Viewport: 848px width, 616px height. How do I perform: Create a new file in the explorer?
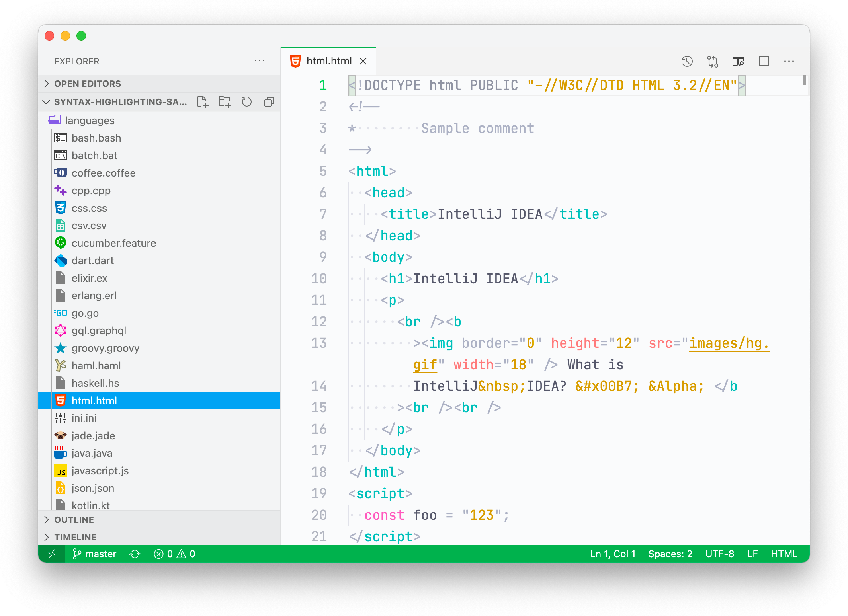[x=203, y=102]
